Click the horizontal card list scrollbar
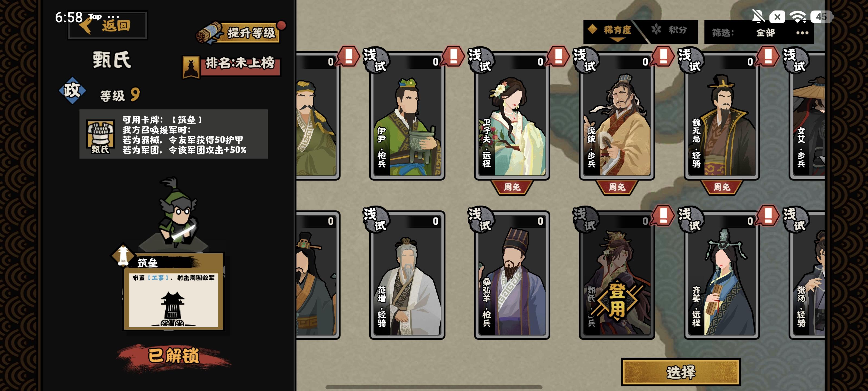Viewport: 868px width, 391px height. [434, 387]
